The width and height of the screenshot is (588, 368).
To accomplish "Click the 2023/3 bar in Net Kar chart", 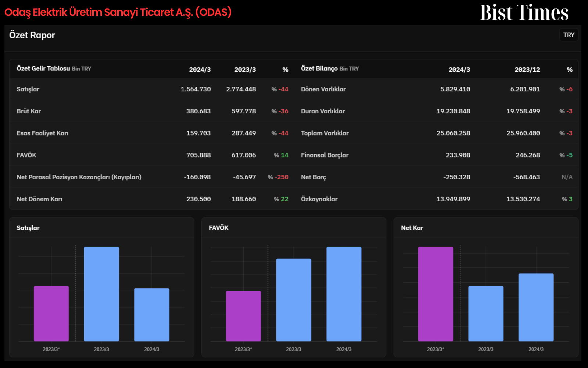I will coord(486,314).
